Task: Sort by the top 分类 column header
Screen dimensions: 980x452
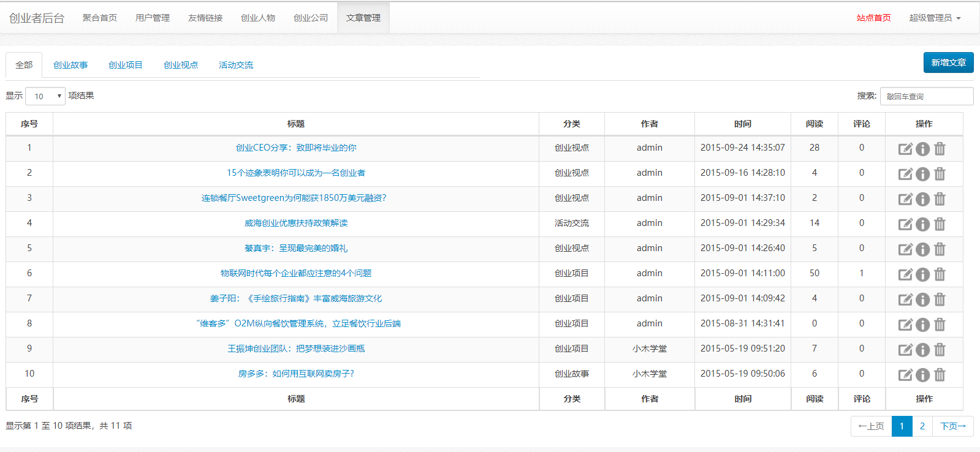Action: pos(572,124)
